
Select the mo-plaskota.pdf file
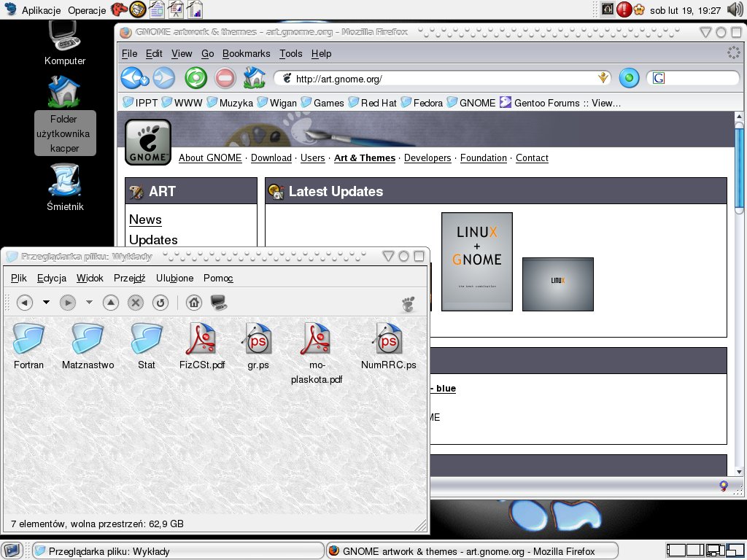point(317,354)
